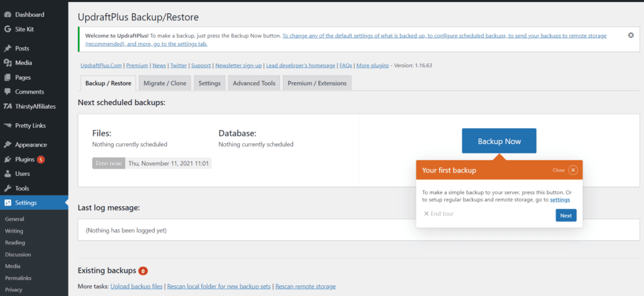Click the Existing backups count badge
The width and height of the screenshot is (644, 296).
143,271
